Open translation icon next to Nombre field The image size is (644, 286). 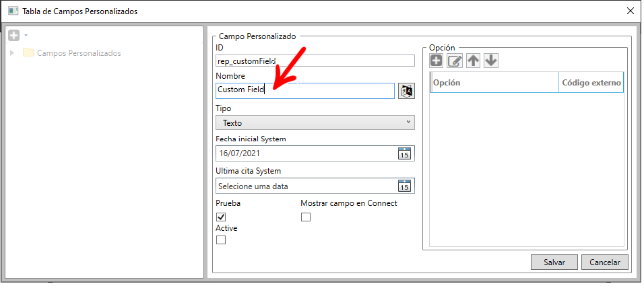[x=406, y=91]
